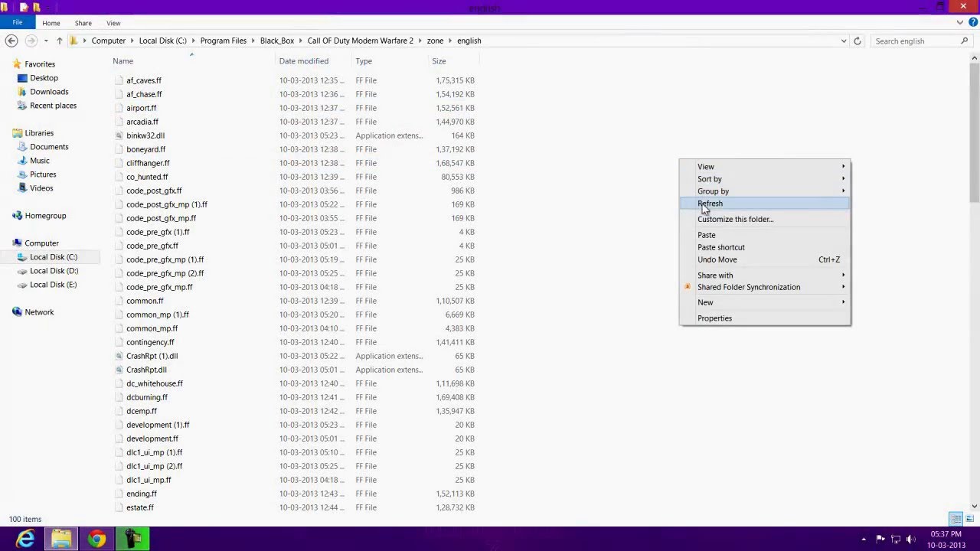The width and height of the screenshot is (980, 551).
Task: Click the address bar refresh icon
Action: point(857,41)
